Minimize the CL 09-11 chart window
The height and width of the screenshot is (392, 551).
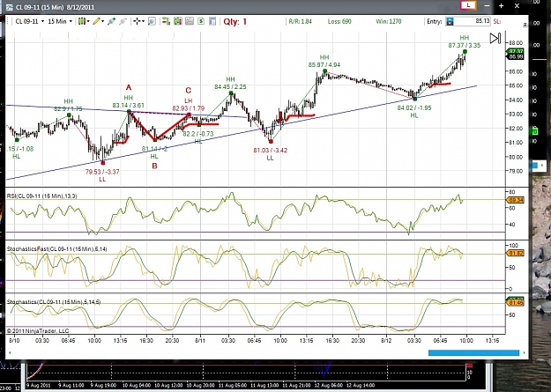coord(487,5)
